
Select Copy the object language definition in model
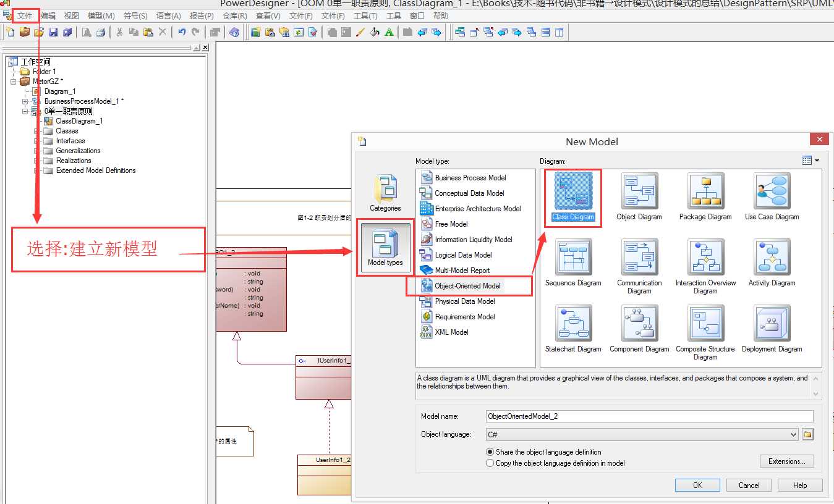tap(555, 463)
